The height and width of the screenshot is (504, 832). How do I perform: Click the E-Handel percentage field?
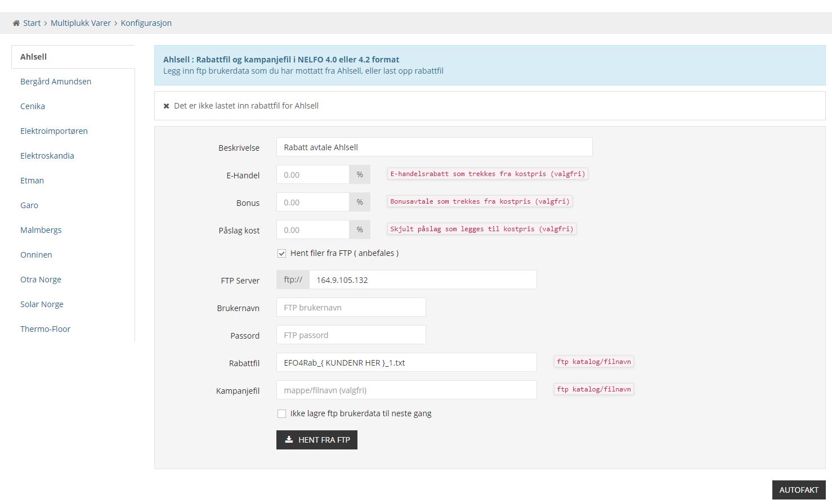(313, 175)
